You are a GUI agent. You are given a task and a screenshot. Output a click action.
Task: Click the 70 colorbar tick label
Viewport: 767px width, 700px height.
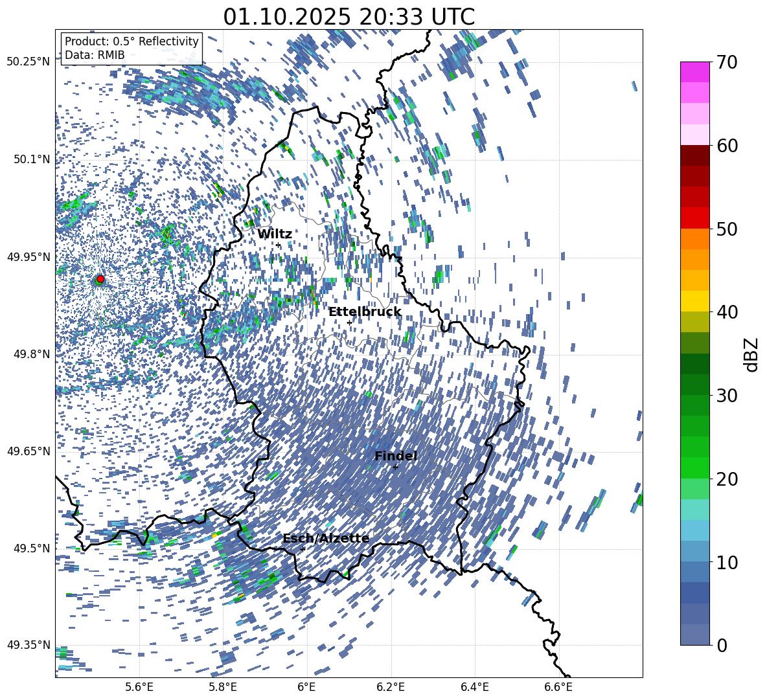[x=727, y=62]
